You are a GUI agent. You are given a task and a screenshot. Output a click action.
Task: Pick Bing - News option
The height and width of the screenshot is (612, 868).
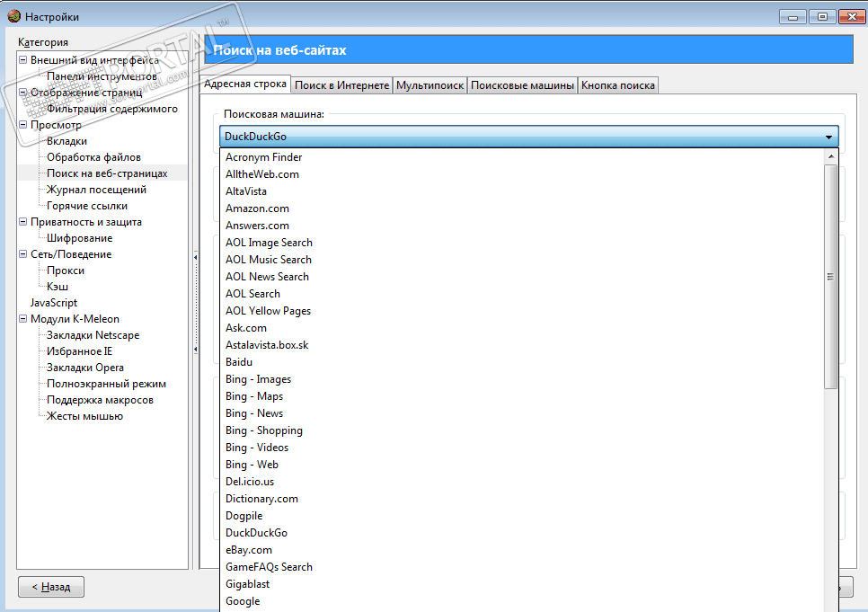click(x=522, y=413)
